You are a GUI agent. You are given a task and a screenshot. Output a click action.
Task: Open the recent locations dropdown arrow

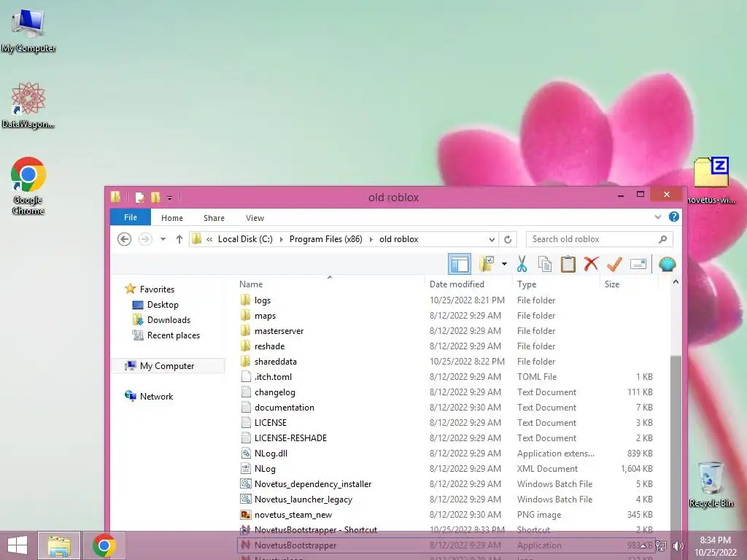163,239
